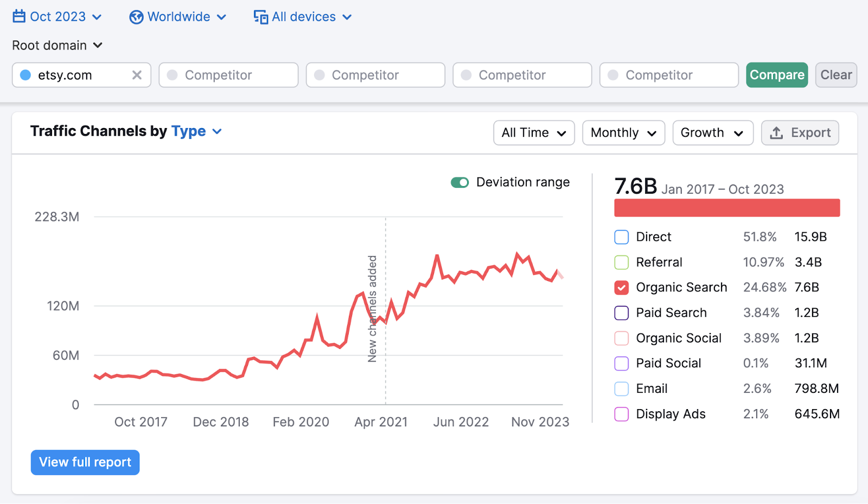Open View full report

click(85, 462)
